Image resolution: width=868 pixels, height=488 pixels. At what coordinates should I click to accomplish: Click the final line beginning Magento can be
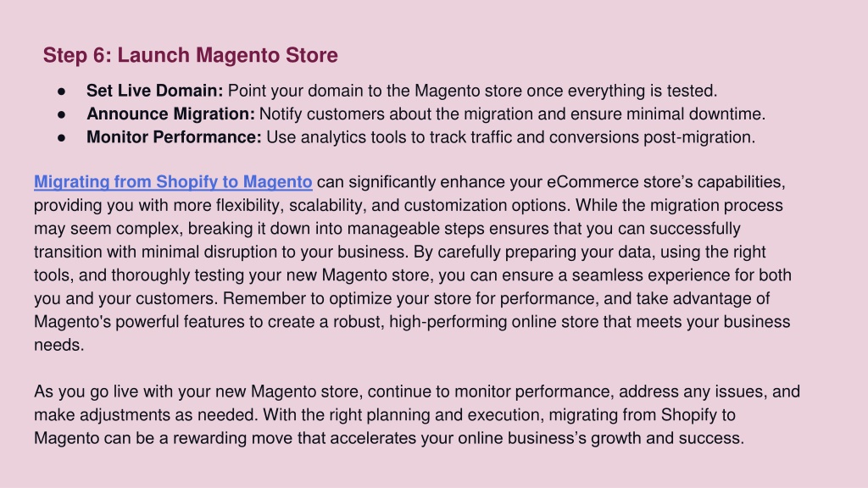[388, 438]
